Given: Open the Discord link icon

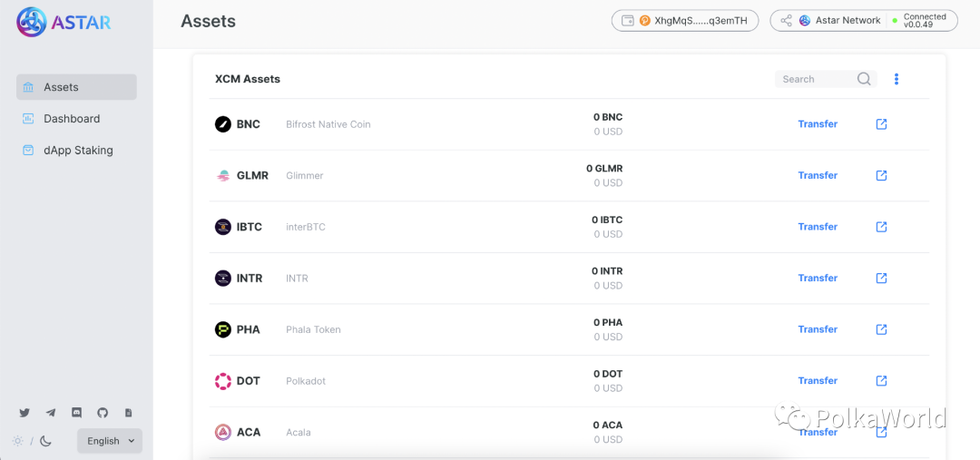Looking at the screenshot, I should point(76,413).
